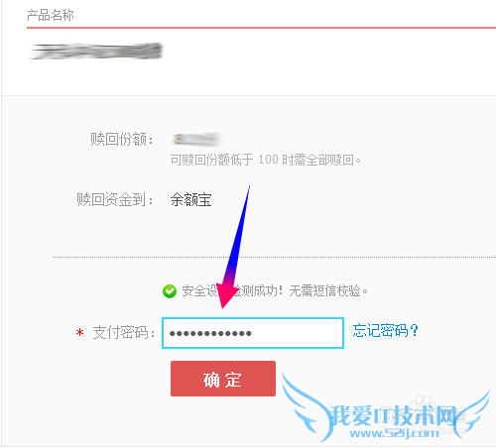Viewport: 496px width, 448px height.
Task: Click the 赎回资金到 label
Action: [x=115, y=199]
